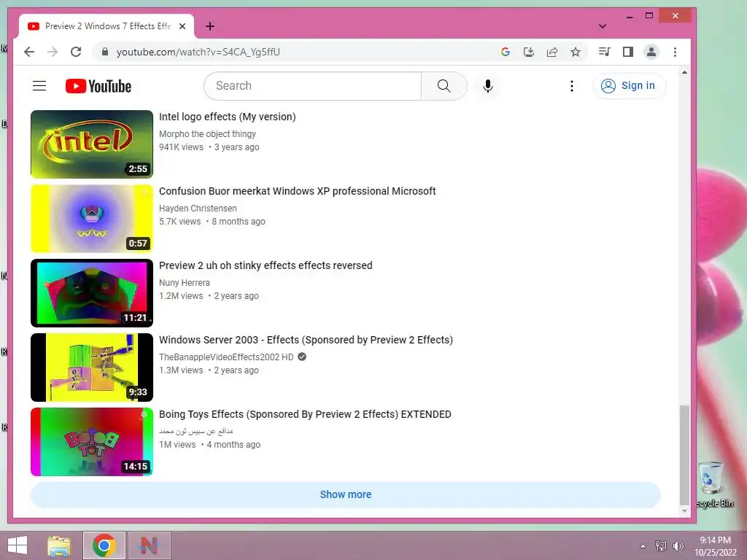Expand the tab search chevron
The width and height of the screenshot is (747, 560).
pyautogui.click(x=602, y=26)
